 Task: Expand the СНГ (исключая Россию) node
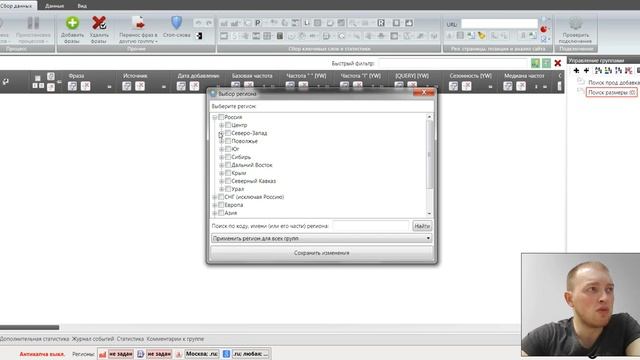(x=215, y=197)
